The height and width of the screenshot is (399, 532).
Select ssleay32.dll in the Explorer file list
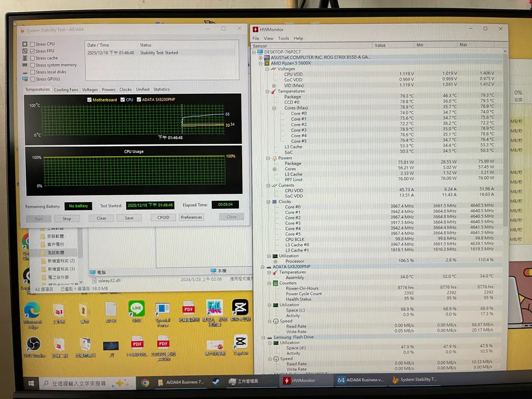[109, 280]
